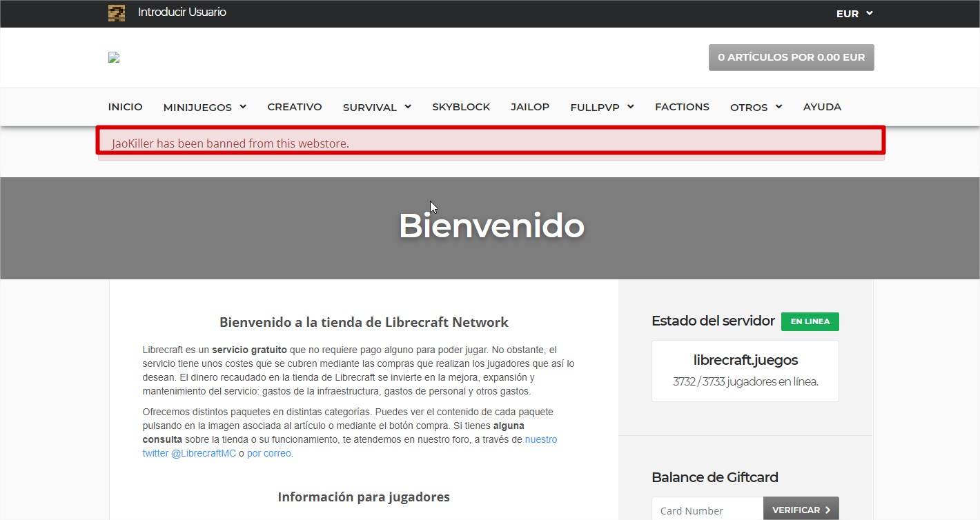Open the CREATIVO category
980x520 pixels.
coord(295,107)
